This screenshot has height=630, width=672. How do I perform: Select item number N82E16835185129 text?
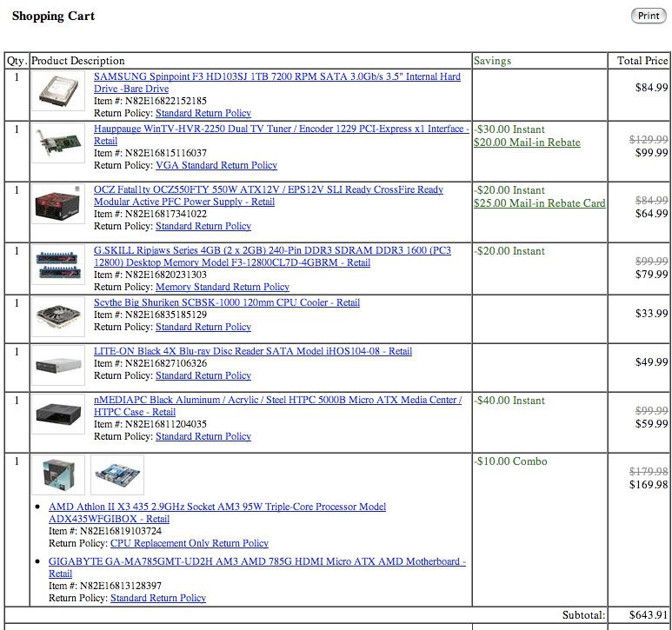166,315
